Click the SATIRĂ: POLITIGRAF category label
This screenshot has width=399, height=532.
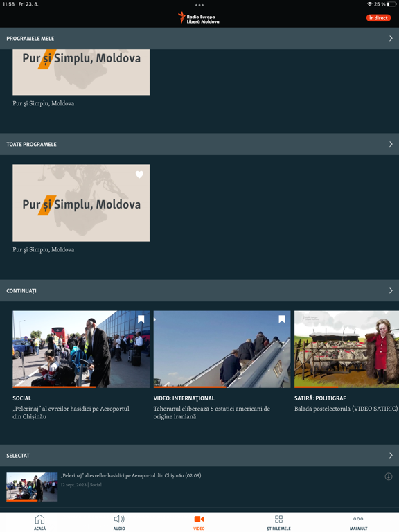320,398
